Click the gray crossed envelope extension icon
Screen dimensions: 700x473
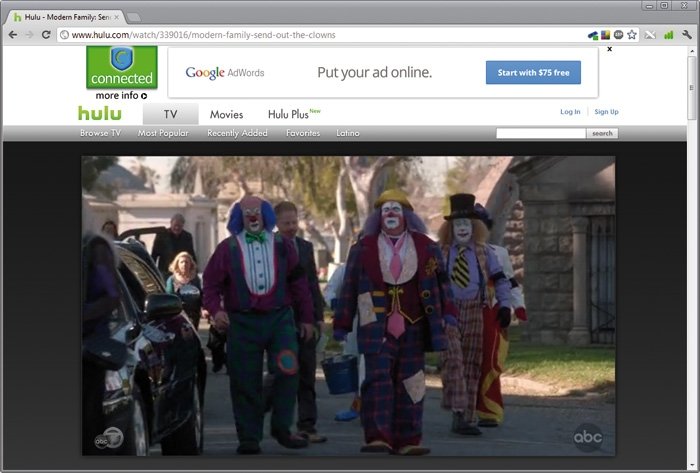click(650, 34)
